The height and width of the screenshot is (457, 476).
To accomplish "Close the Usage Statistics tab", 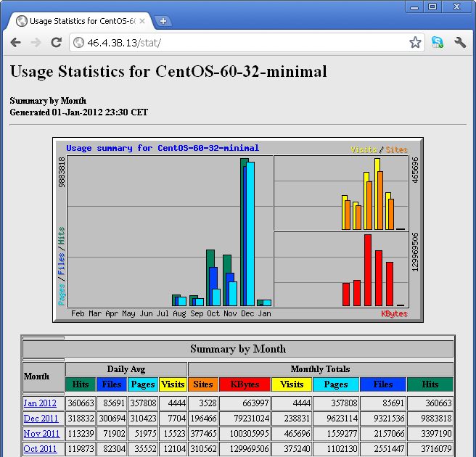I will pos(142,21).
